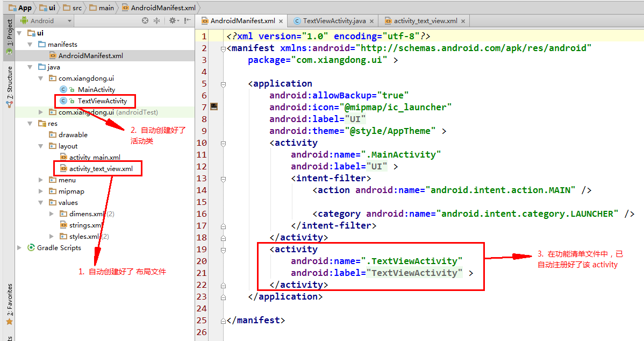Collapse the manifests folder
The image size is (644, 341).
(x=30, y=44)
